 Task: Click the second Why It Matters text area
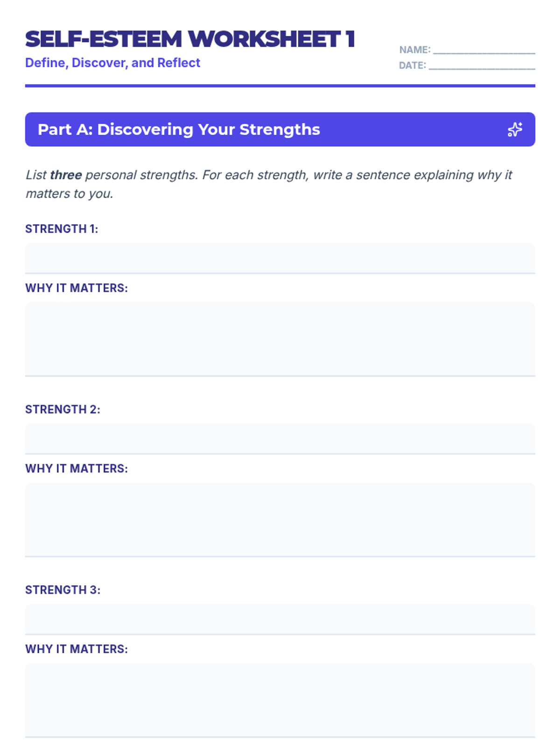click(280, 519)
